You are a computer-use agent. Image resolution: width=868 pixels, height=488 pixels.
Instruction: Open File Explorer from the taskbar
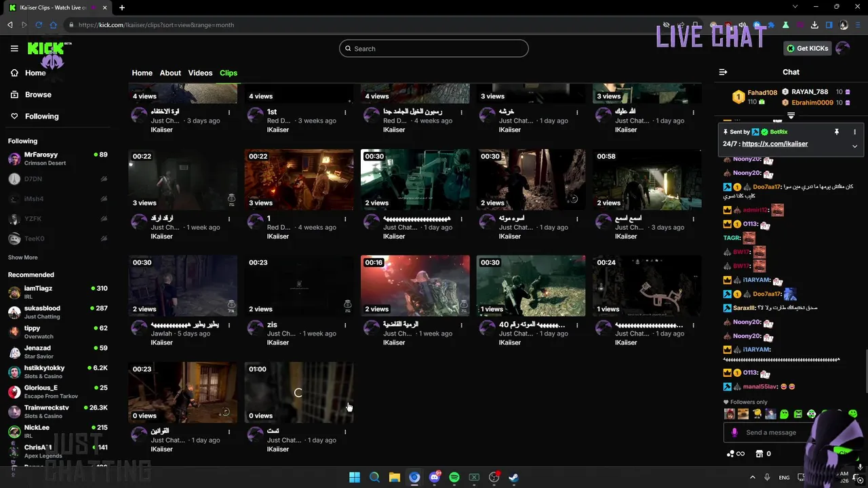click(394, 477)
